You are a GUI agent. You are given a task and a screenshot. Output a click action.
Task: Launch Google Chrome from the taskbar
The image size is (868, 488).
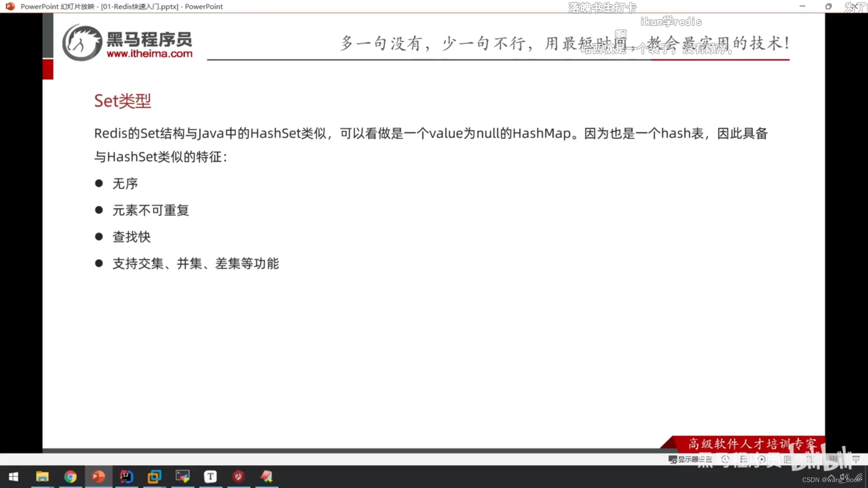pyautogui.click(x=71, y=477)
